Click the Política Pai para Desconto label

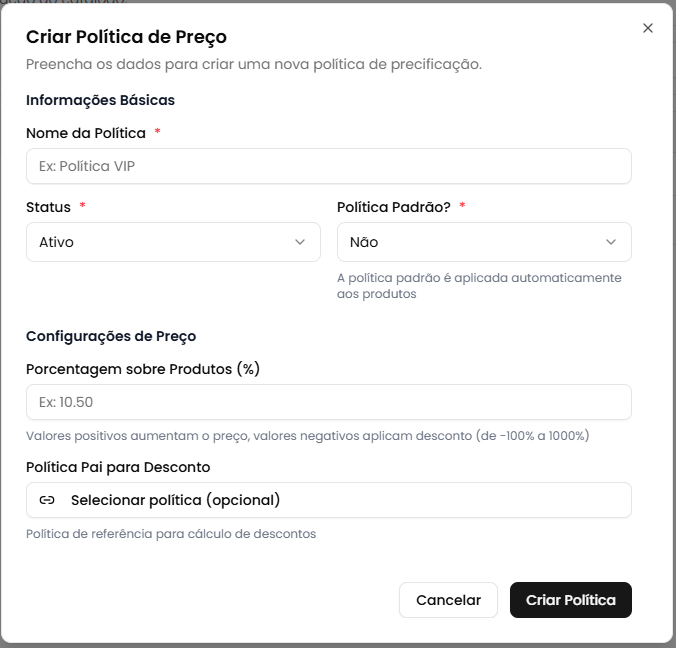tap(118, 467)
